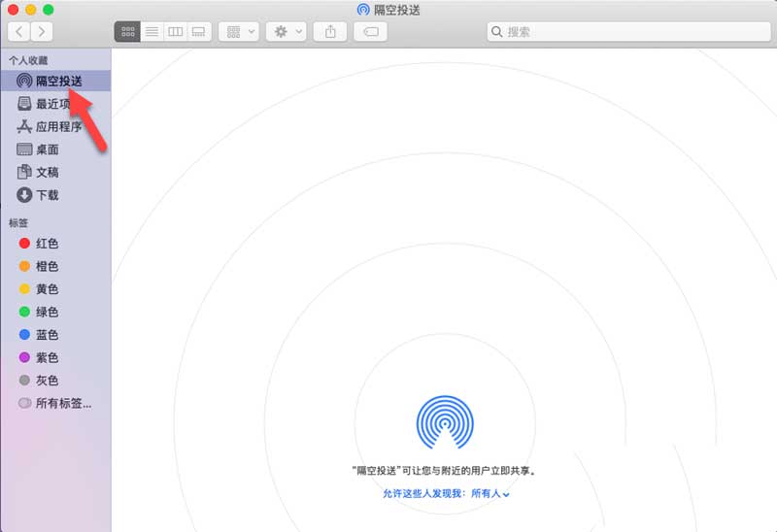Screen dimensions: 777x532
Task: Open 桌面 in the sidebar
Action: click(x=55, y=150)
